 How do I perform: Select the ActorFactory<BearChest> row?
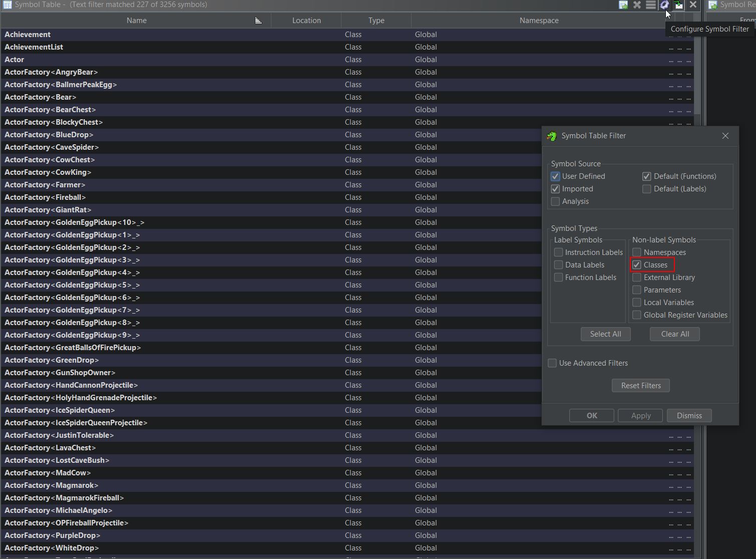tap(347, 110)
